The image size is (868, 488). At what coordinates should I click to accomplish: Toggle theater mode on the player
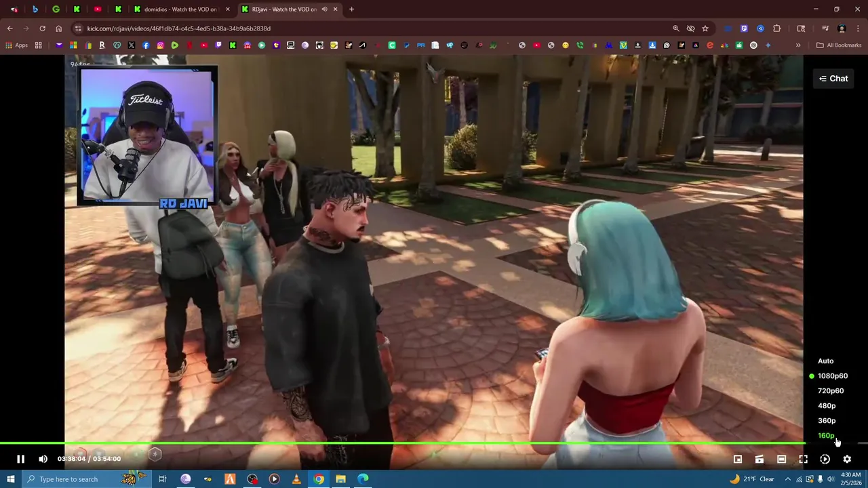pyautogui.click(x=781, y=459)
